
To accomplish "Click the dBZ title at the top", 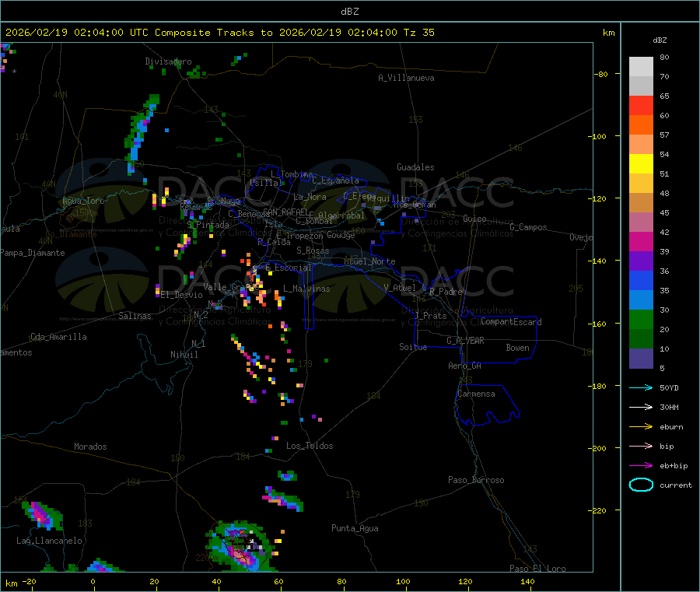I will pos(349,12).
